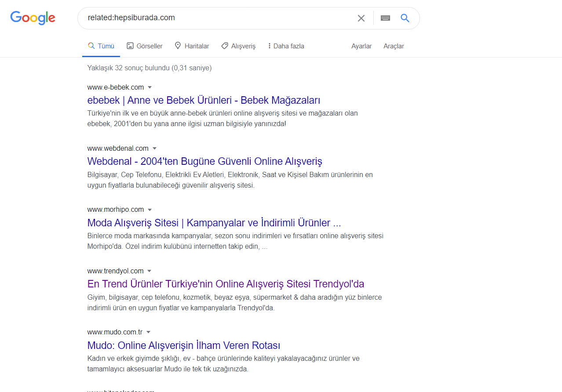
Task: Expand the arrow next to www.morhipo.com
Action: [150, 210]
